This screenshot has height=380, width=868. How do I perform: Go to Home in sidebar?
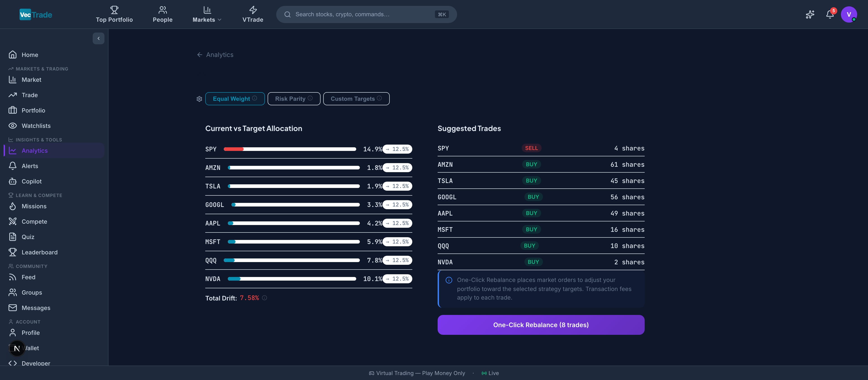click(x=54, y=55)
